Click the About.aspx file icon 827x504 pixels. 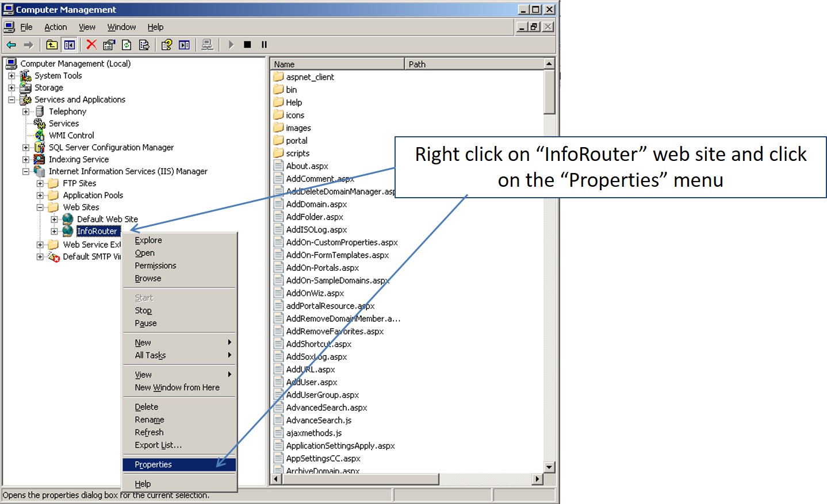click(x=279, y=166)
